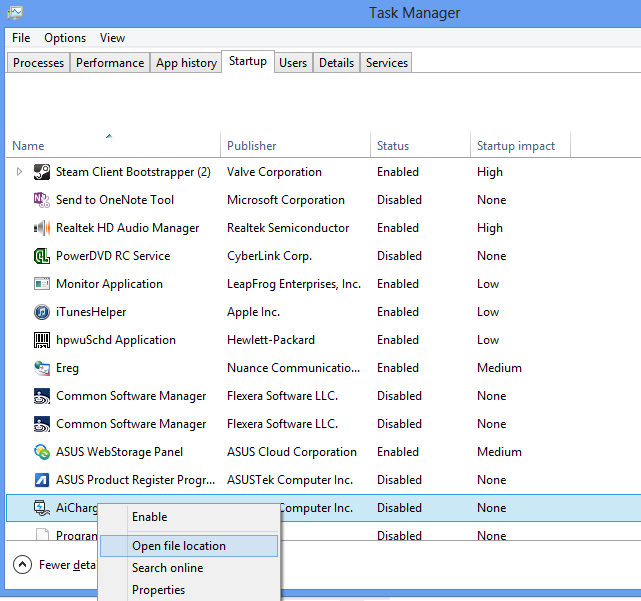Click the Microsoft Corporation publisher cell
The height and width of the screenshot is (601, 641).
(x=286, y=200)
